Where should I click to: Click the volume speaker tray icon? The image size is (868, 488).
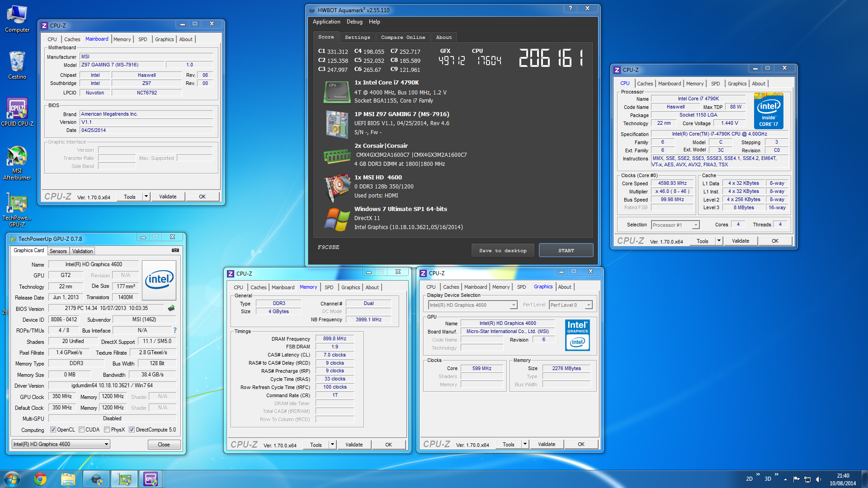click(818, 479)
